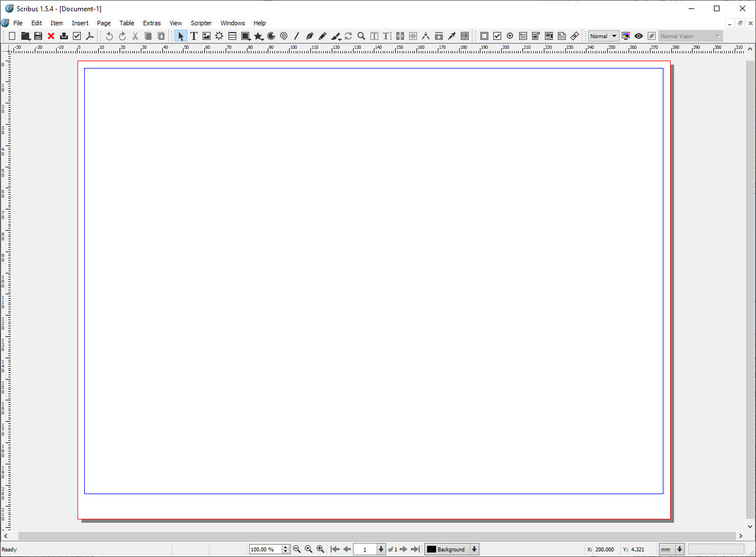The height and width of the screenshot is (557, 756).
Task: Toggle the Preview Mode eye icon
Action: [x=639, y=36]
